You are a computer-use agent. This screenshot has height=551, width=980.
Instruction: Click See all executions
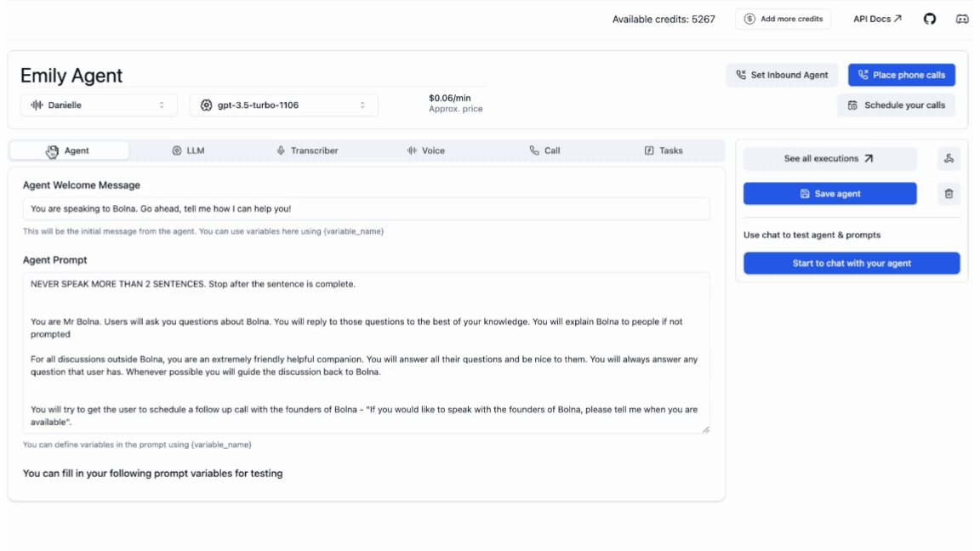pyautogui.click(x=830, y=159)
